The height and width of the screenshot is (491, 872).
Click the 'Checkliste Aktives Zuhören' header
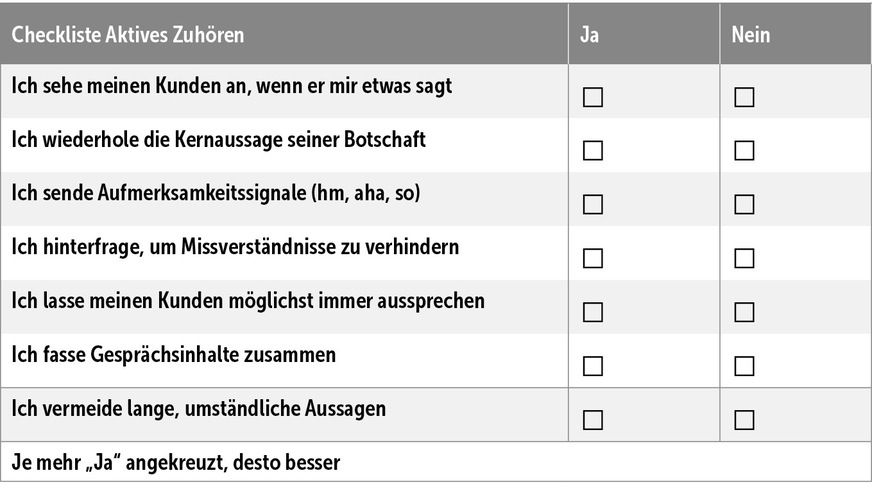click(128, 35)
